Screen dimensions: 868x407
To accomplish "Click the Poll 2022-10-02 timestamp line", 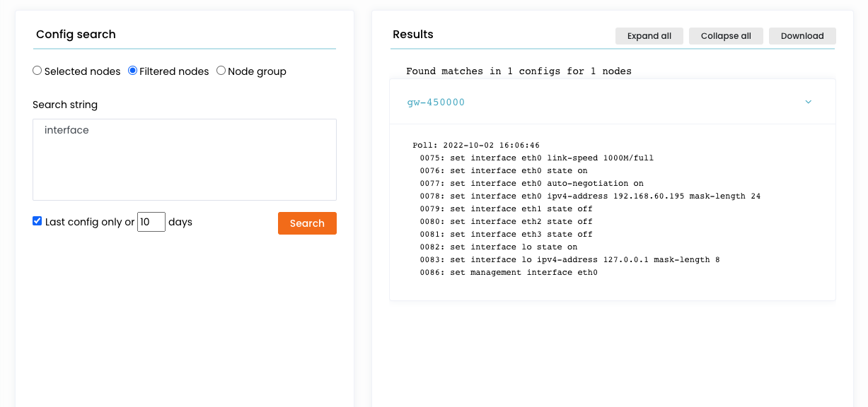I will pyautogui.click(x=476, y=146).
